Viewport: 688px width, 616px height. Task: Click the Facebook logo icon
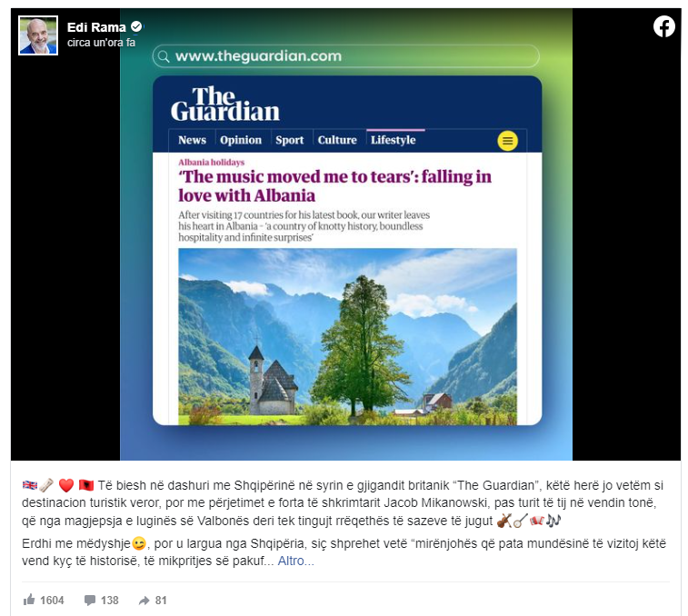[x=664, y=26]
